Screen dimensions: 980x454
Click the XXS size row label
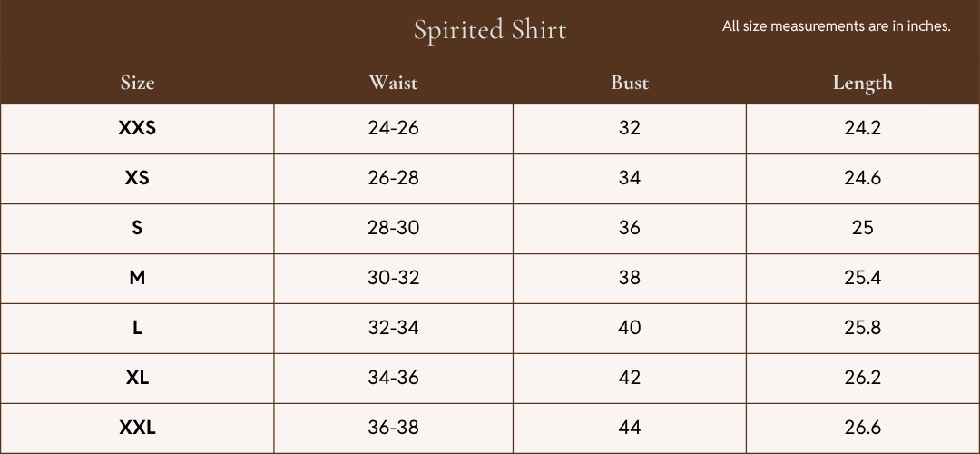(x=138, y=128)
